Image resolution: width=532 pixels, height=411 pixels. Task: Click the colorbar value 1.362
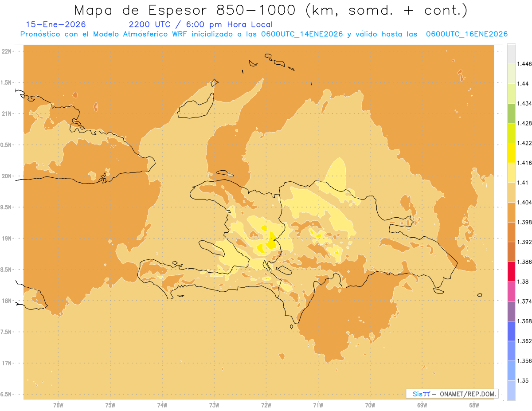click(x=524, y=341)
